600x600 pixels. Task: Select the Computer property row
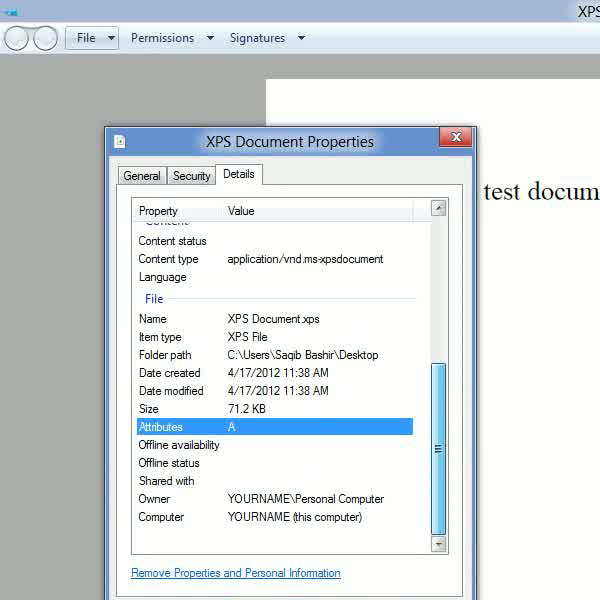[275, 517]
